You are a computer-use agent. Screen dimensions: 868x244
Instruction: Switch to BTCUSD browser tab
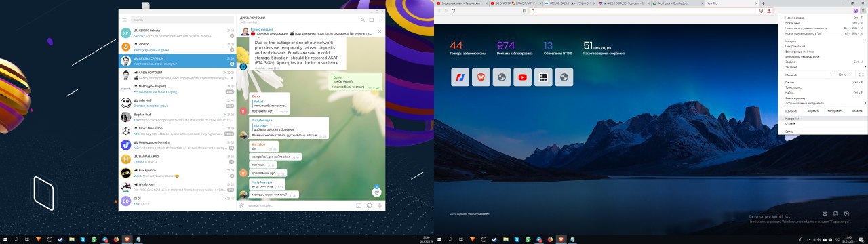570,4
